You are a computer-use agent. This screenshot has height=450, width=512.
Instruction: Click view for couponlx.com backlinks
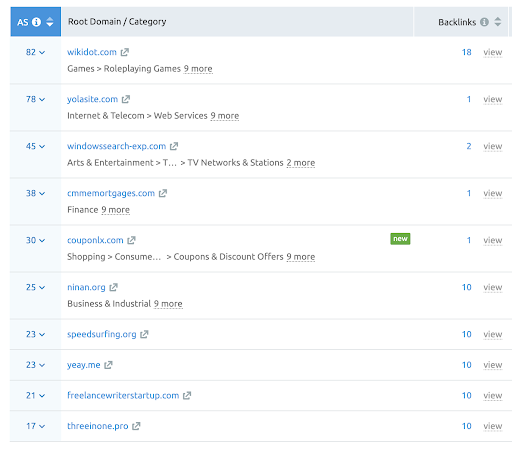click(x=493, y=240)
